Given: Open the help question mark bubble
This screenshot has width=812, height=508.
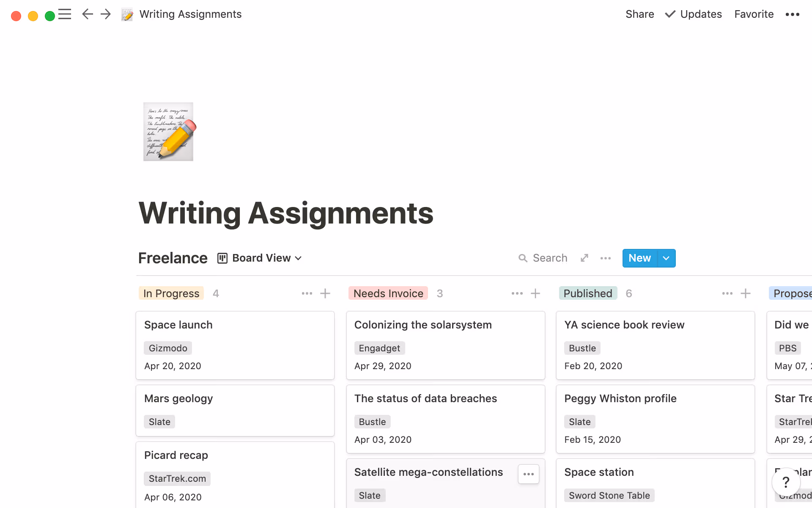Looking at the screenshot, I should [785, 482].
